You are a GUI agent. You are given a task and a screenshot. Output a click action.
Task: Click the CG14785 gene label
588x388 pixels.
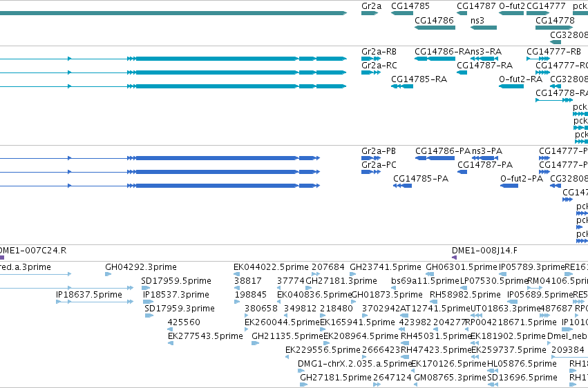(x=410, y=6)
